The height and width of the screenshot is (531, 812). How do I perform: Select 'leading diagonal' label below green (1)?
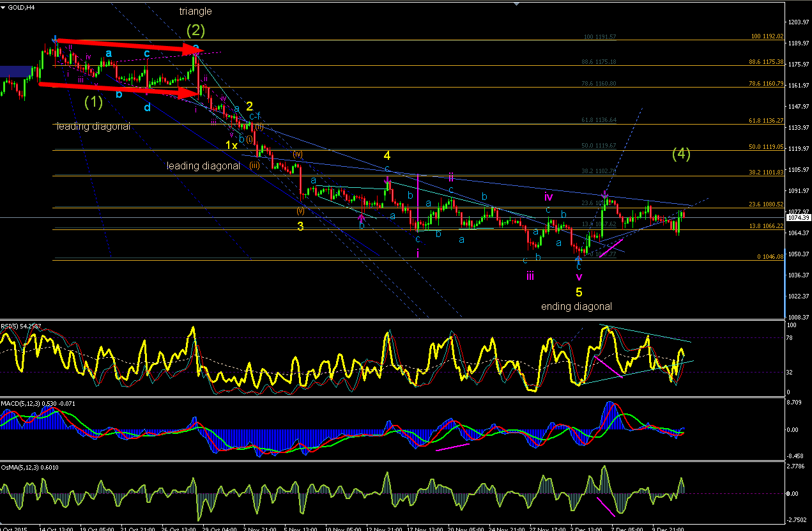tap(93, 127)
